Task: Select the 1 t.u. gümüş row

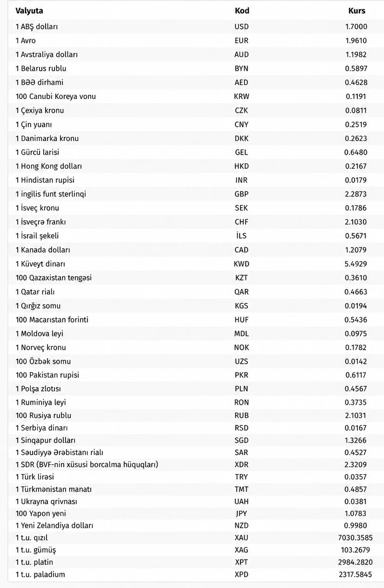Action: click(196, 550)
